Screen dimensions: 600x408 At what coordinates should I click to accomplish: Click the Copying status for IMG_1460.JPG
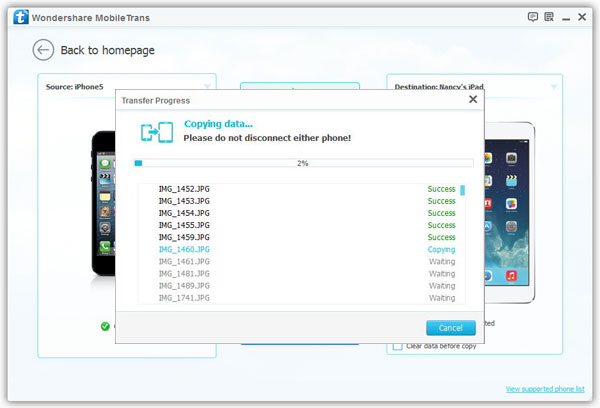point(441,250)
